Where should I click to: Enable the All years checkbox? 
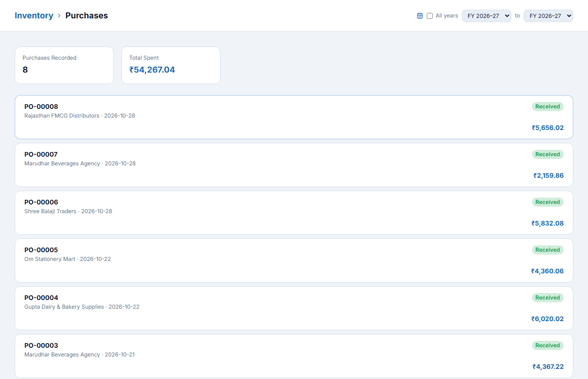(x=430, y=16)
